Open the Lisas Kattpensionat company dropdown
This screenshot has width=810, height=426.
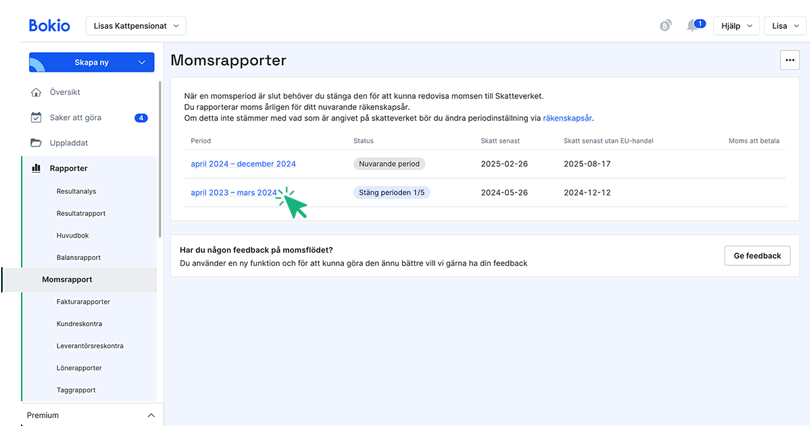137,25
